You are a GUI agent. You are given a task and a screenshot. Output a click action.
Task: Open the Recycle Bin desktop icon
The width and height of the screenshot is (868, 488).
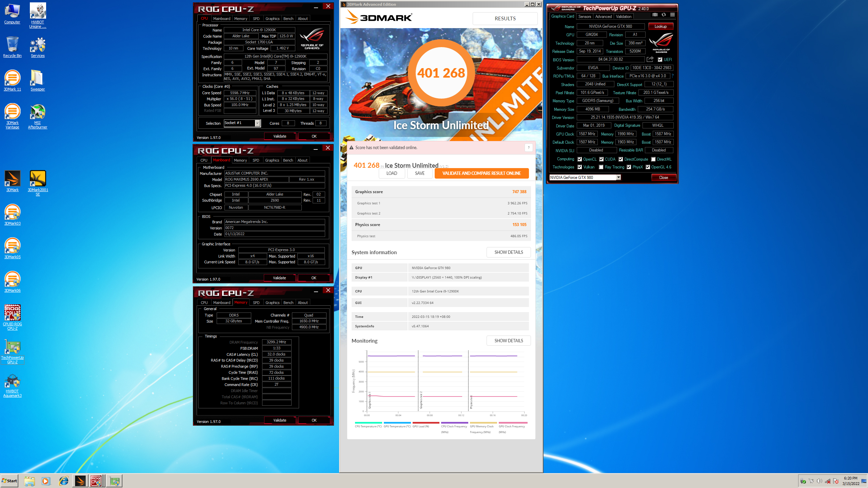point(12,47)
